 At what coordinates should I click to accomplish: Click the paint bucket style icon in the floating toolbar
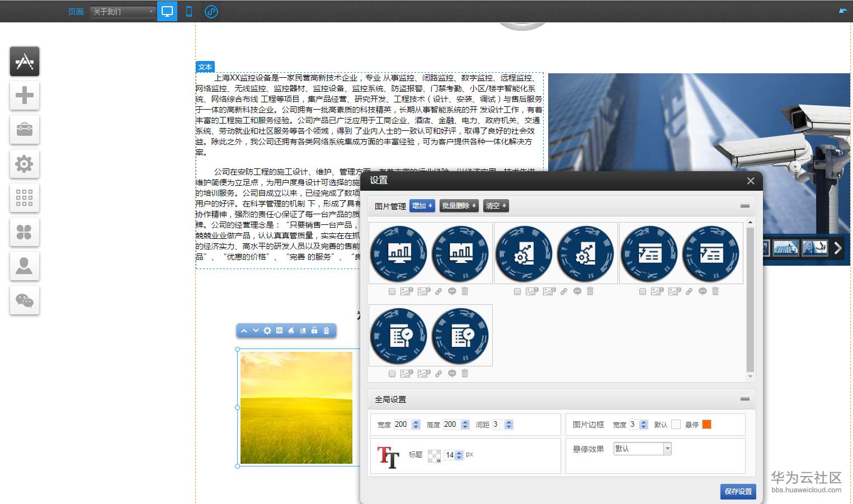pos(291,331)
